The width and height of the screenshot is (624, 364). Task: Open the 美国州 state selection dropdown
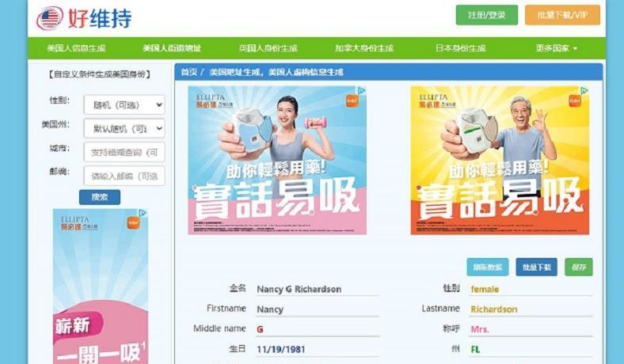[x=124, y=128]
